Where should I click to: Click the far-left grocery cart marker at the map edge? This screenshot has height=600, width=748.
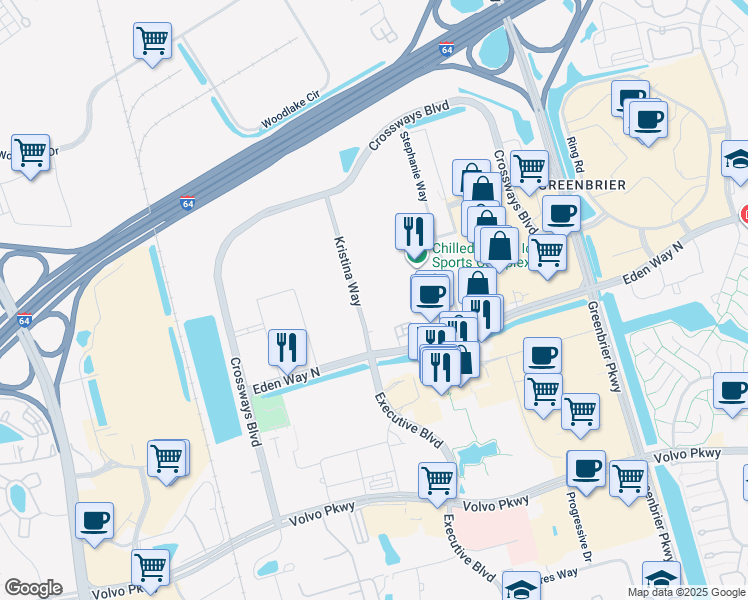31,153
